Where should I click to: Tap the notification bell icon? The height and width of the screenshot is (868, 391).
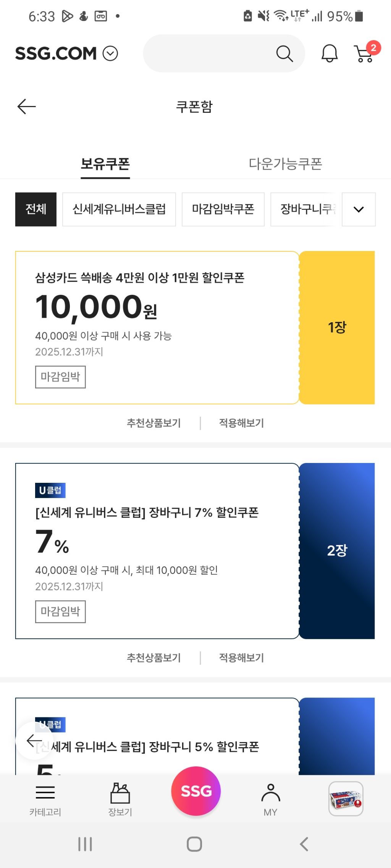(329, 53)
